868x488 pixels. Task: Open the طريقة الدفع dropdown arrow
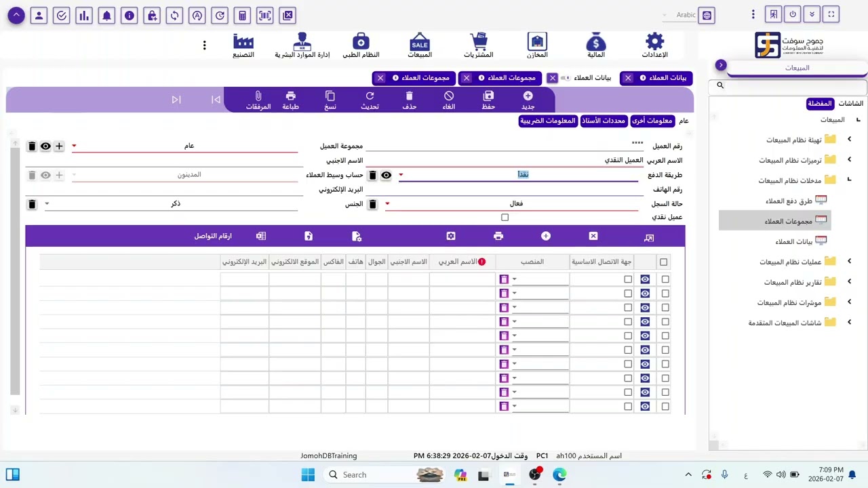[x=401, y=175]
